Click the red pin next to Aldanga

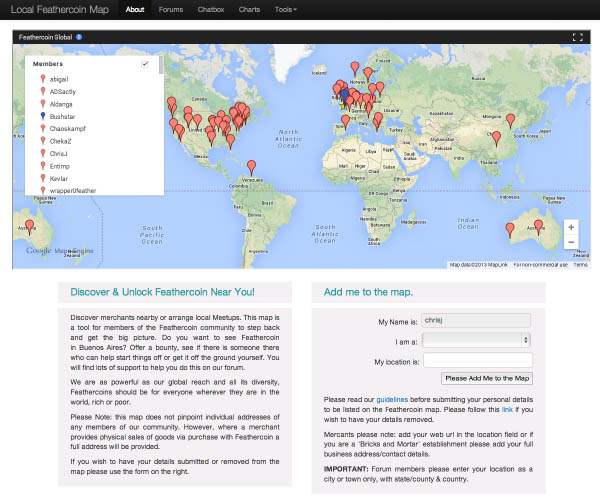pos(43,104)
